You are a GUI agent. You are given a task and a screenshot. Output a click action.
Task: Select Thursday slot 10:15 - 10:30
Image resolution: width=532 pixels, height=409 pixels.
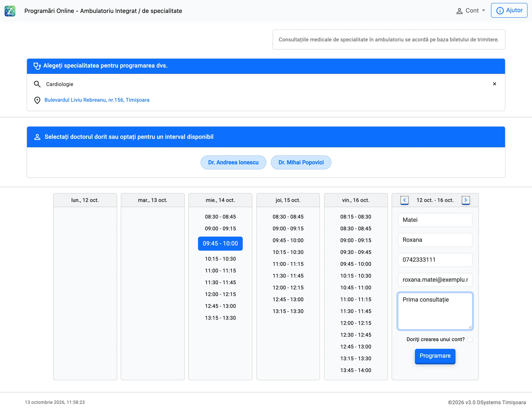coord(288,252)
